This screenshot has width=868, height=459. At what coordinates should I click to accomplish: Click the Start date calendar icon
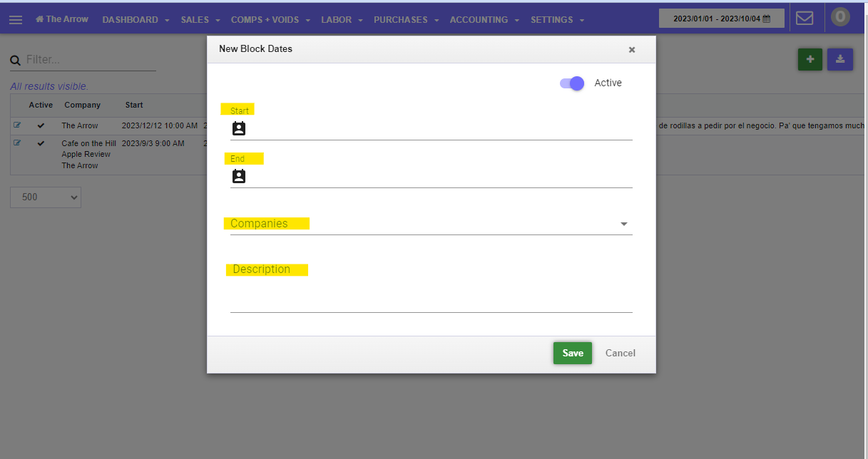(x=239, y=128)
